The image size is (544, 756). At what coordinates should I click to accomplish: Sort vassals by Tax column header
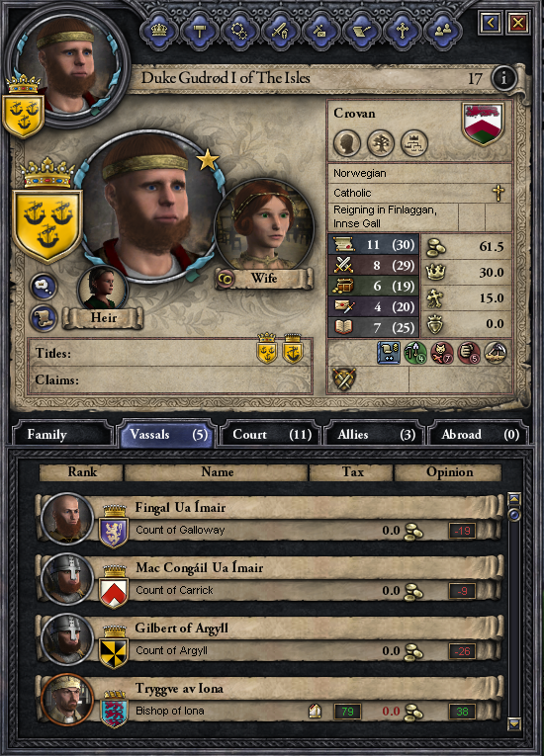coord(351,472)
